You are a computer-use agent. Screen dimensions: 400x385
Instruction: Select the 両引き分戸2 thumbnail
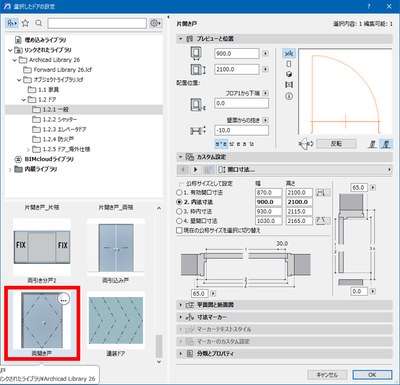(x=42, y=247)
